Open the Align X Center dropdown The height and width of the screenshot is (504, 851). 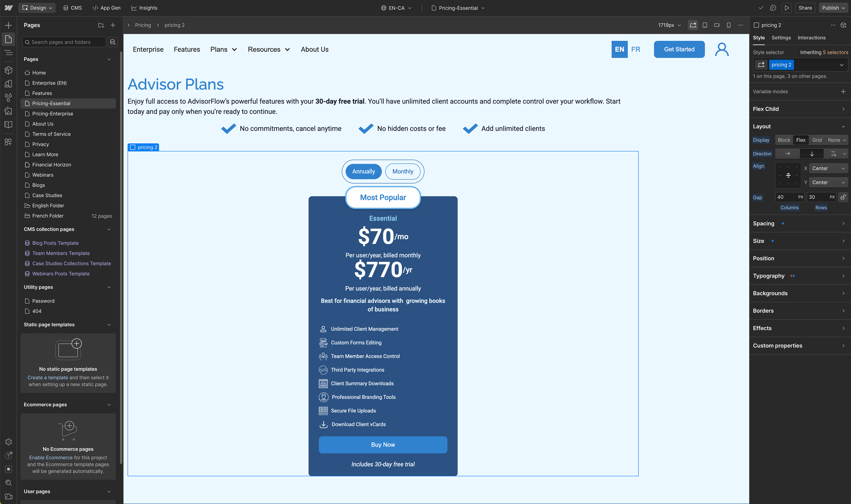828,168
